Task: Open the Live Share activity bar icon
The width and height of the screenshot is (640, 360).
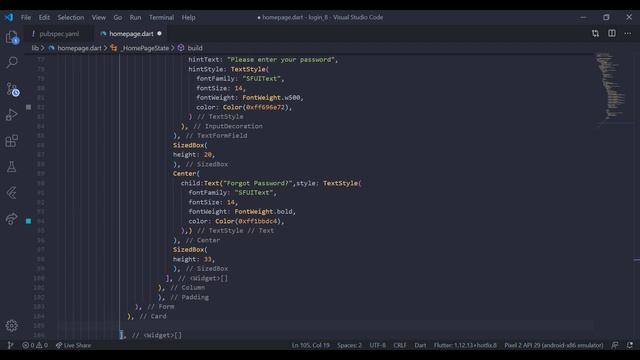Action: coord(11,219)
